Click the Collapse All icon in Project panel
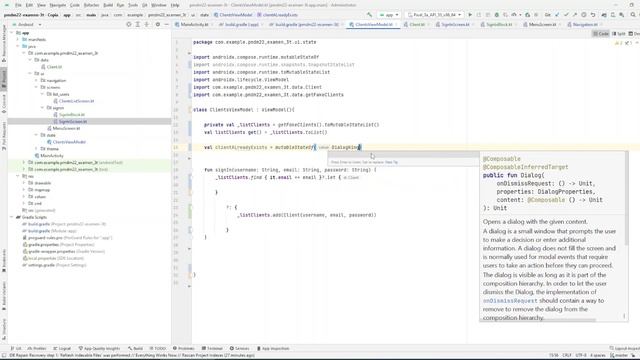The image size is (640, 360). (147, 24)
